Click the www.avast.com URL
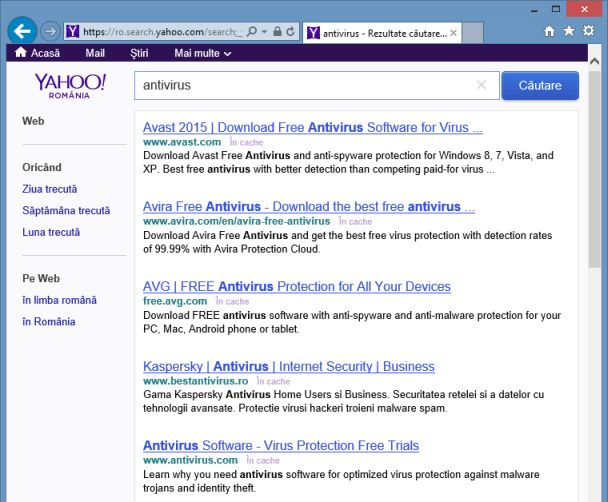The height and width of the screenshot is (502, 608). click(x=182, y=142)
